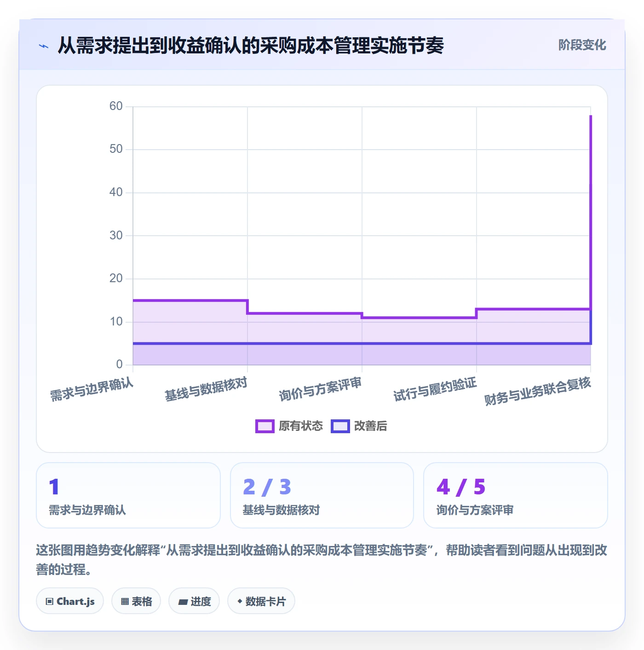Select the 进度 tag

coord(194,601)
